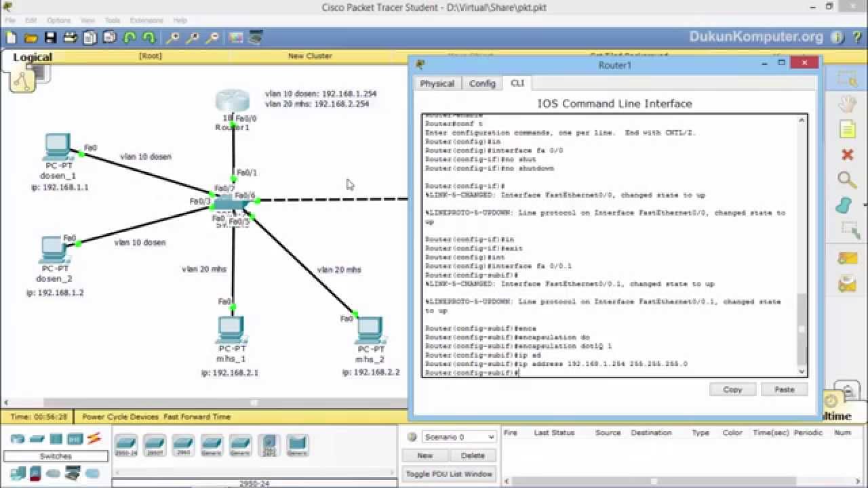868x488 pixels.
Task: Open the Scenario 0 dropdown
Action: [459, 437]
